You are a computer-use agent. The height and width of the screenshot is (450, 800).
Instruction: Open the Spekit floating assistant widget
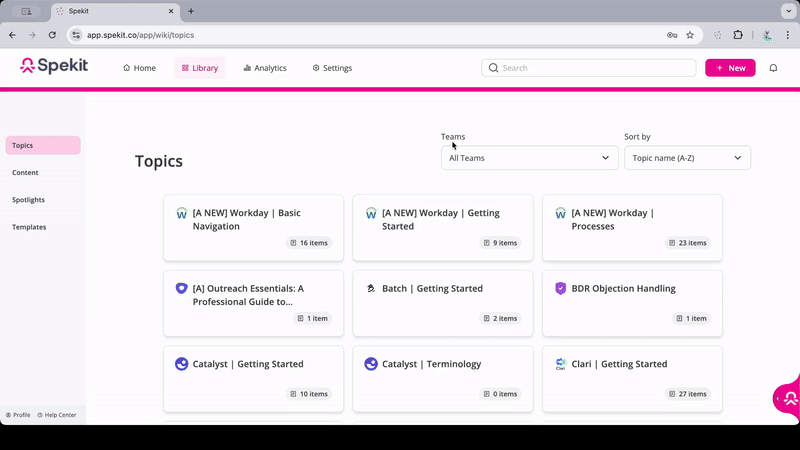tap(788, 398)
